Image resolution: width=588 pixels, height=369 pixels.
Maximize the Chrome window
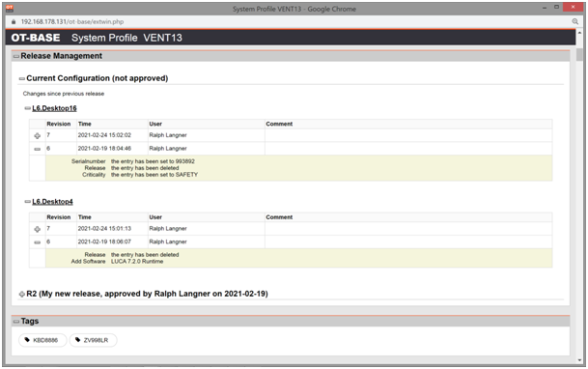pos(556,7)
